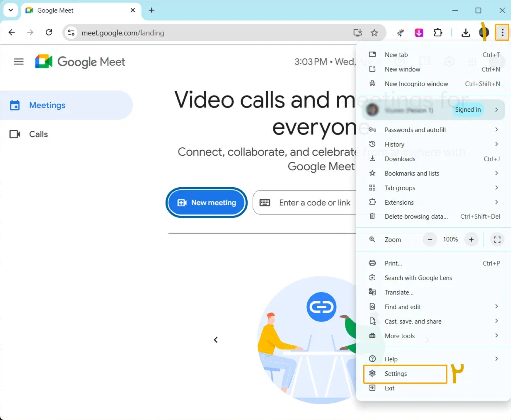Click the install app icon in address bar
The image size is (511, 420).
(x=357, y=33)
